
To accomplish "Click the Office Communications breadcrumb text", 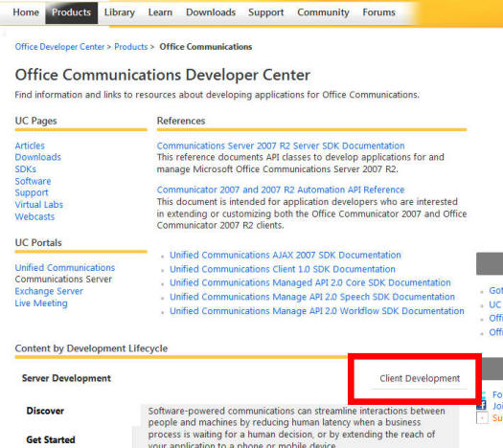I will pos(206,47).
